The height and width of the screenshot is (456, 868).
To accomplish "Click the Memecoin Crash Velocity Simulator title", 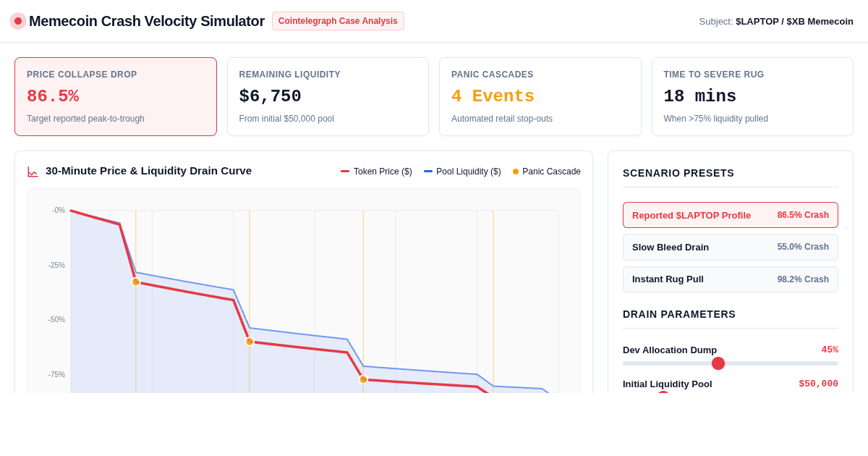I will (x=147, y=21).
